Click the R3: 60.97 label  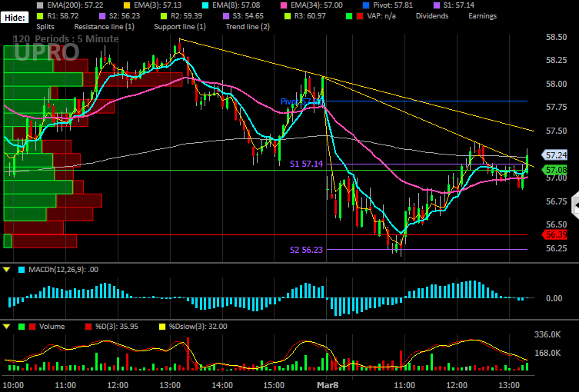[x=310, y=16]
